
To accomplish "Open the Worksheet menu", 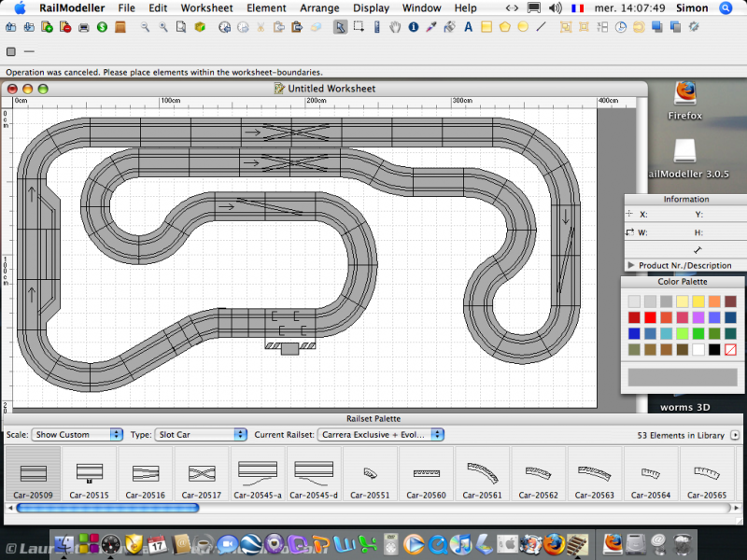I will (x=206, y=7).
